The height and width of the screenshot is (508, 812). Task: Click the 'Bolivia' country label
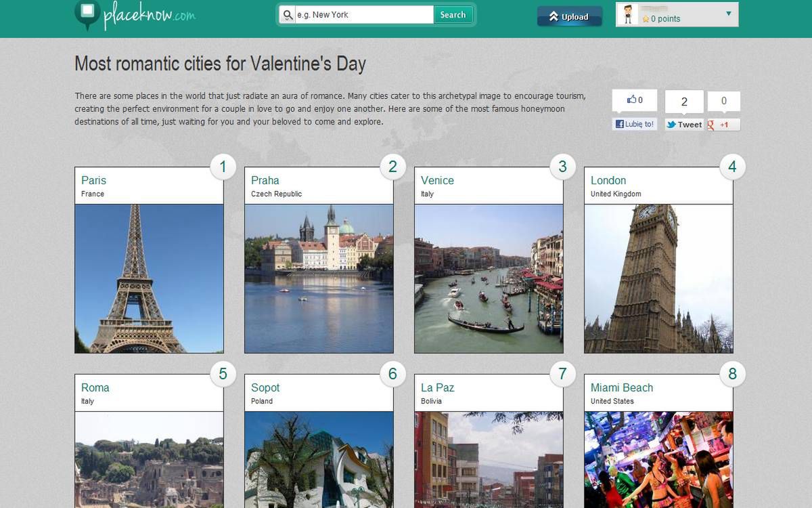coord(431,401)
